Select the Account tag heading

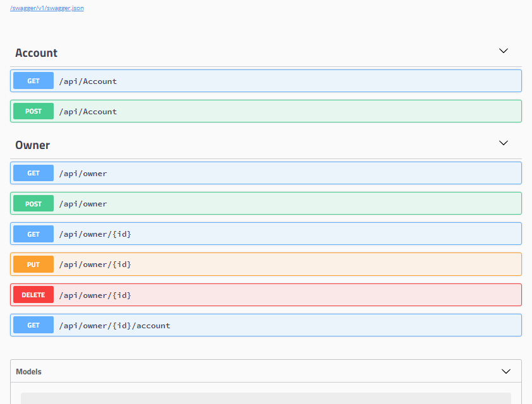click(36, 53)
